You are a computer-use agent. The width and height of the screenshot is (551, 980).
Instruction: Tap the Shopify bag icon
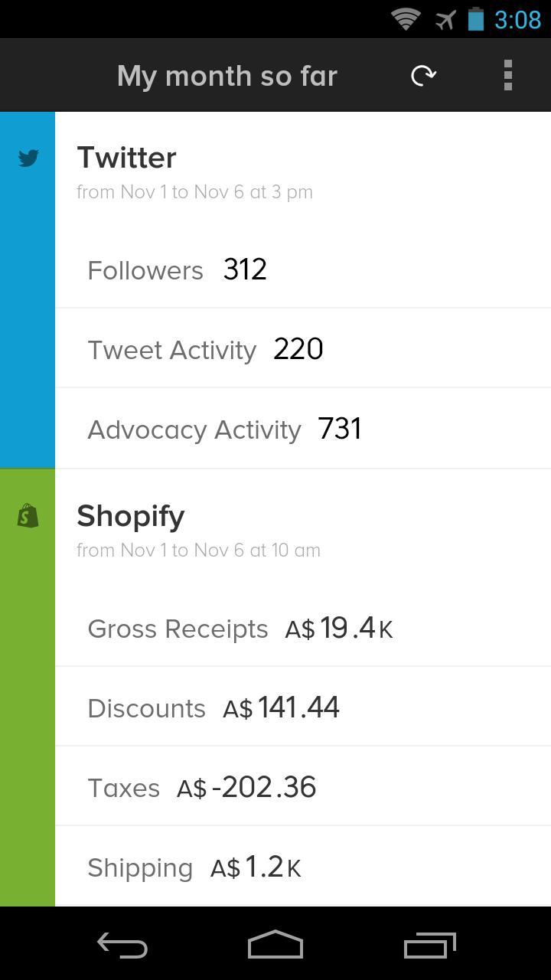click(x=28, y=516)
